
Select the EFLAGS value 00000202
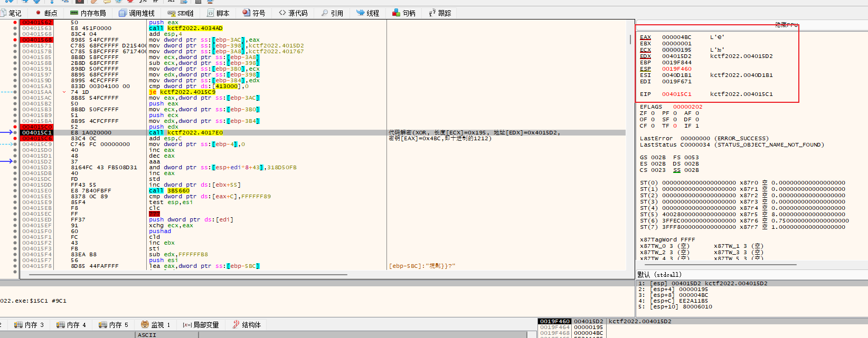coord(687,107)
